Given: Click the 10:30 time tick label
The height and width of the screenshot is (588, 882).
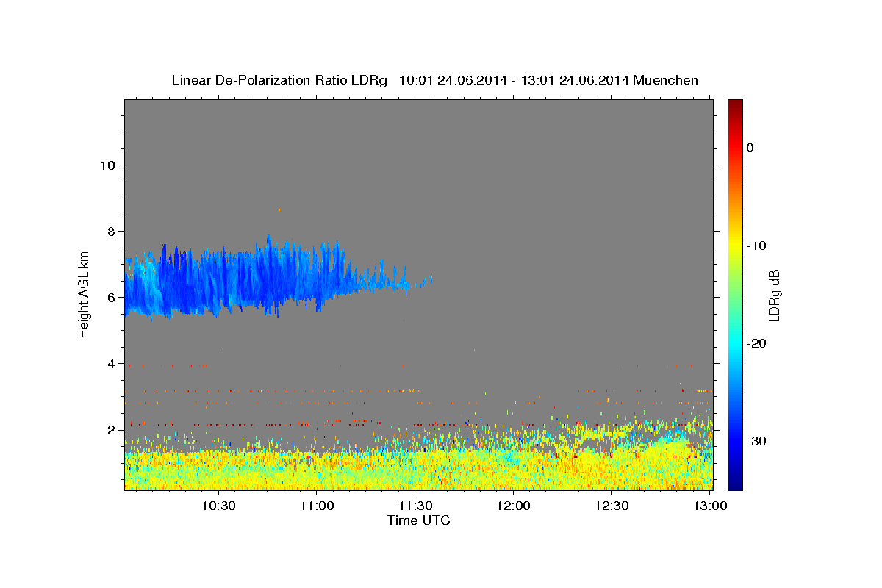Looking at the screenshot, I should (218, 506).
